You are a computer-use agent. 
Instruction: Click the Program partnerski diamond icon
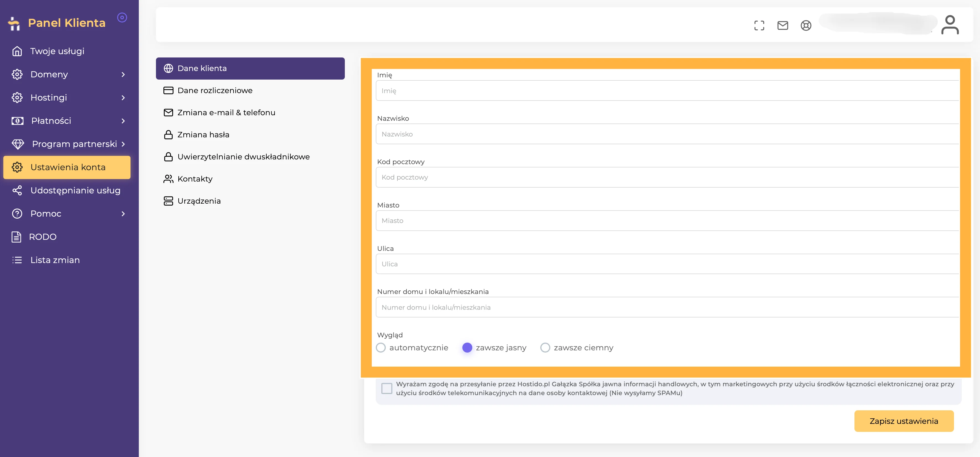(x=18, y=144)
